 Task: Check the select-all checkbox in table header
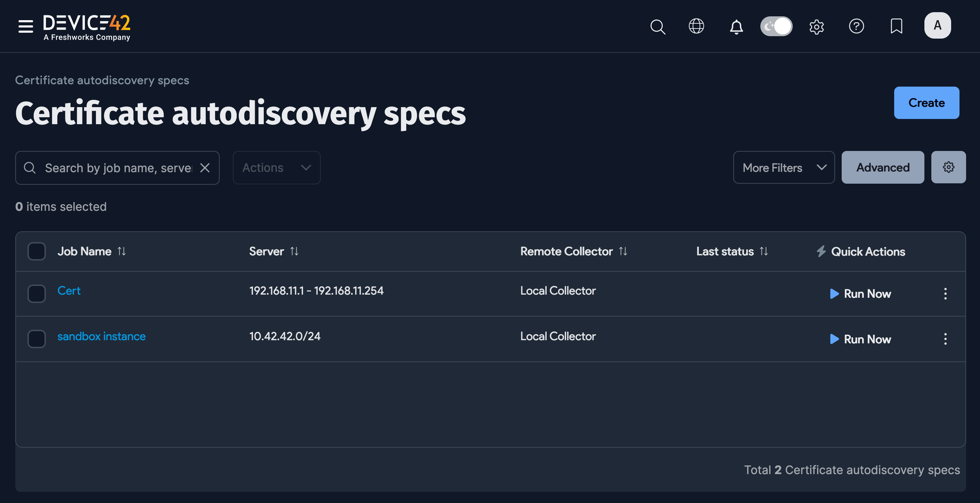(x=36, y=251)
